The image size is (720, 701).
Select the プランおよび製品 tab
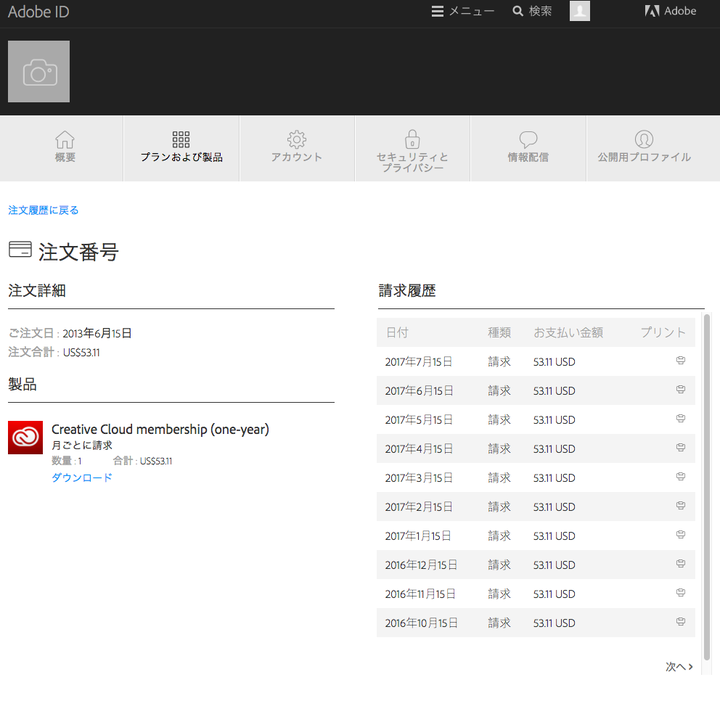[x=181, y=148]
